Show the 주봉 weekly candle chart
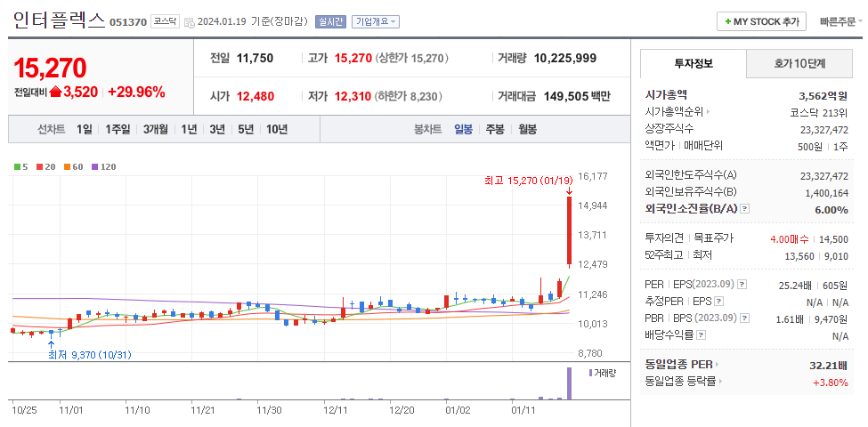This screenshot has height=427, width=868. click(x=495, y=129)
